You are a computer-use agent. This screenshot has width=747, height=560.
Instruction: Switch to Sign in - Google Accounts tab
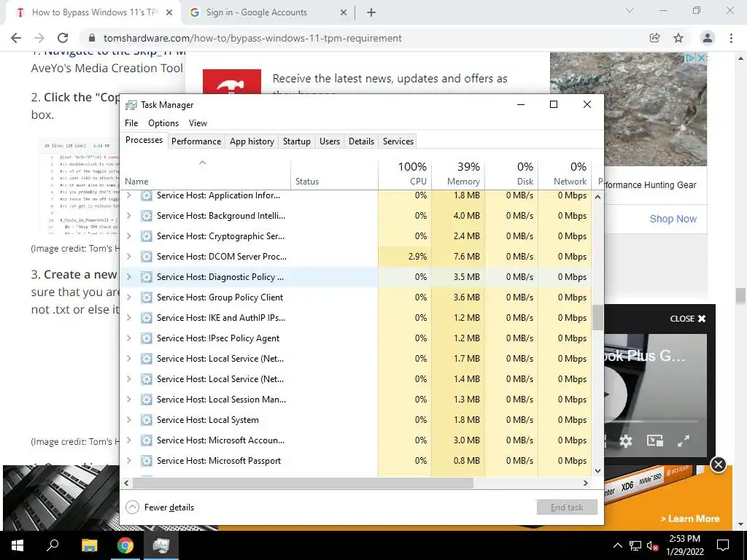[x=268, y=13]
